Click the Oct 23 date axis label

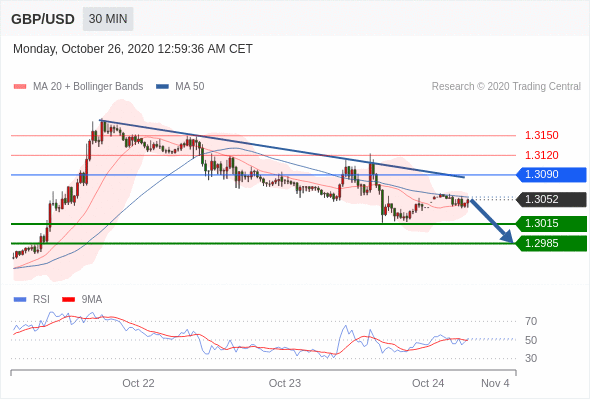(x=285, y=383)
